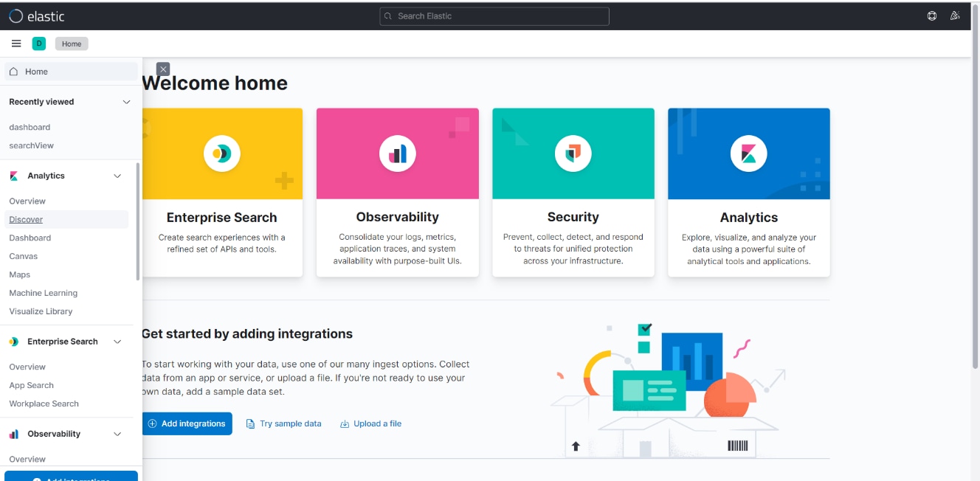Open the newsfeed icon in header
Screen dimensions: 980x481
[955, 15]
